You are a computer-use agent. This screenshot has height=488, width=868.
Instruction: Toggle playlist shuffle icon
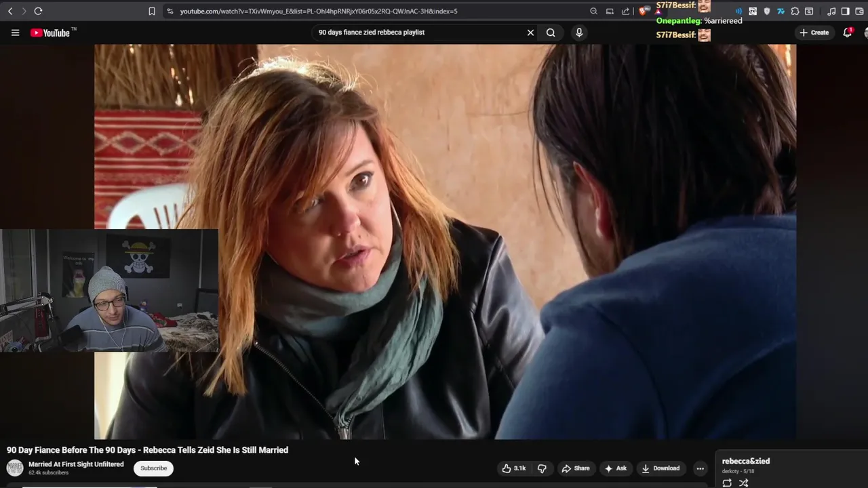click(744, 483)
